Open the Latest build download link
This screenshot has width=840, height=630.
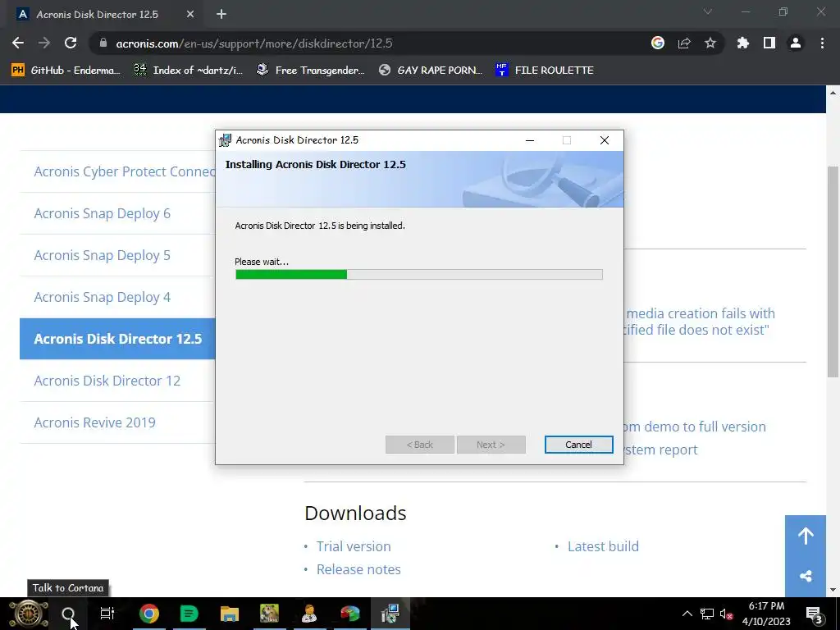click(x=603, y=546)
